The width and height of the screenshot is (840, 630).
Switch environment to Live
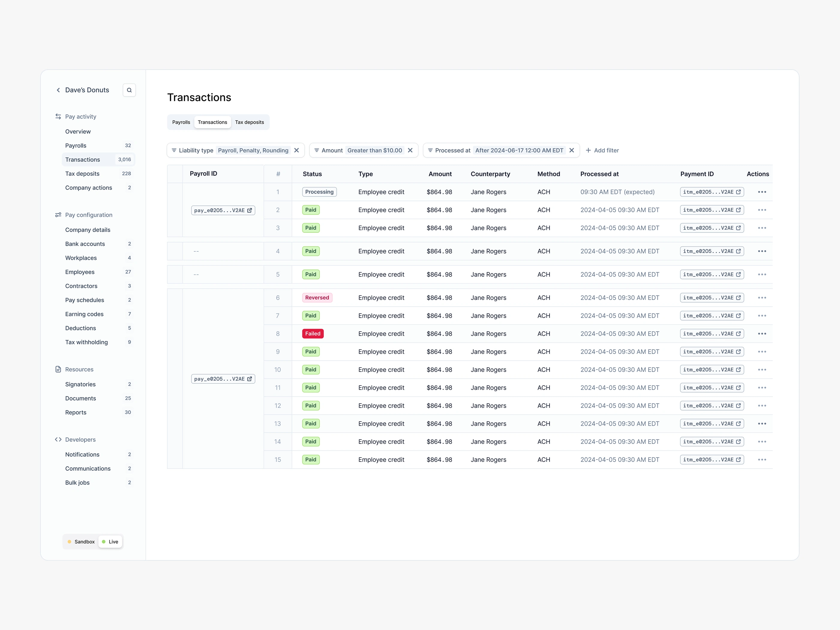pos(110,541)
